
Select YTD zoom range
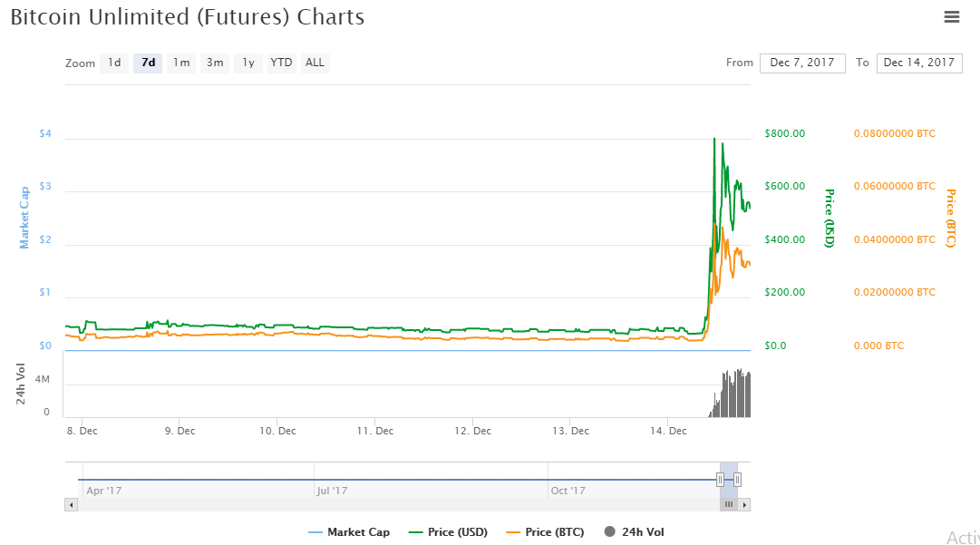281,63
